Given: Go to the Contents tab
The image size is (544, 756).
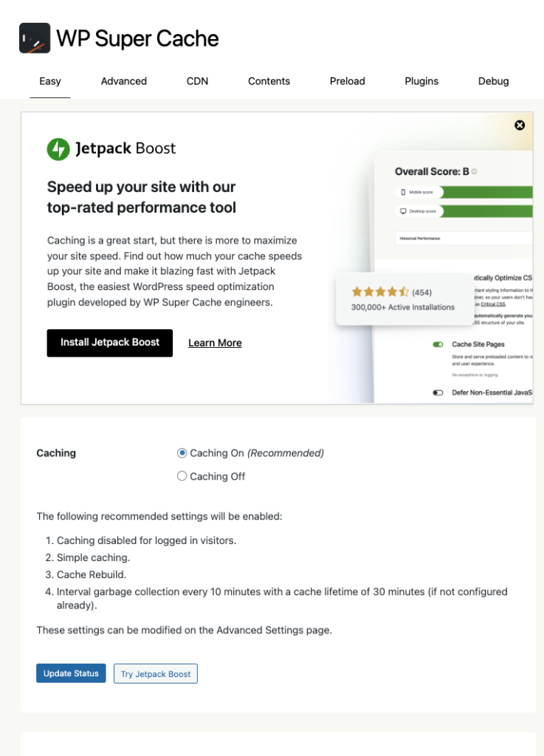Looking at the screenshot, I should tap(269, 81).
